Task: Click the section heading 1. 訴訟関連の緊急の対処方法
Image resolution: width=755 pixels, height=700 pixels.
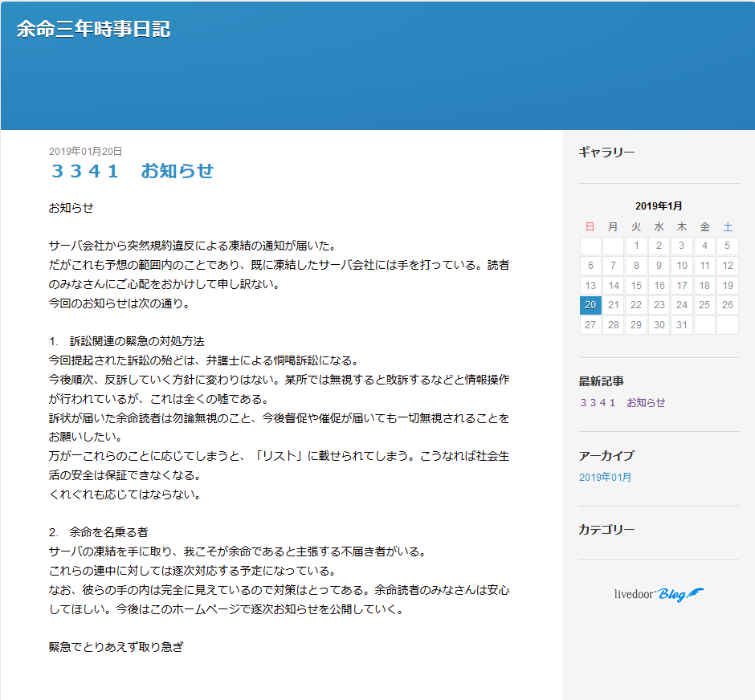Action: (127, 342)
